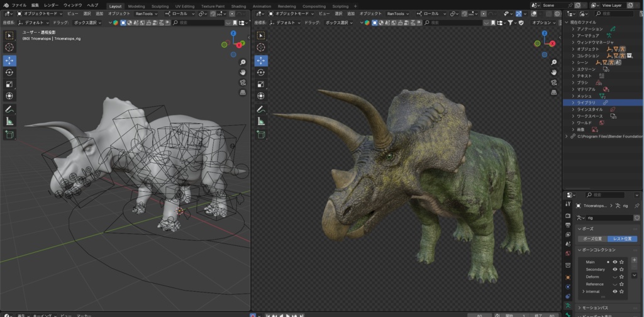
Task: Select the Move tool in left viewport
Action: [9, 61]
